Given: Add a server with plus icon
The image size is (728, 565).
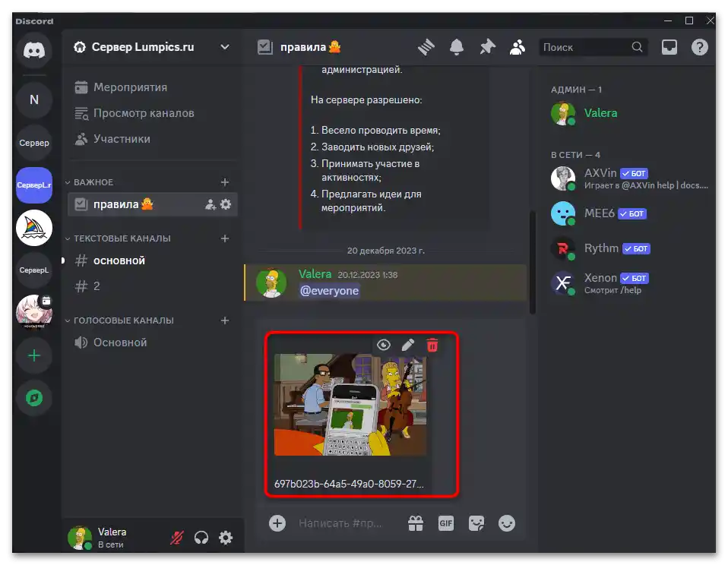Looking at the screenshot, I should click(34, 356).
